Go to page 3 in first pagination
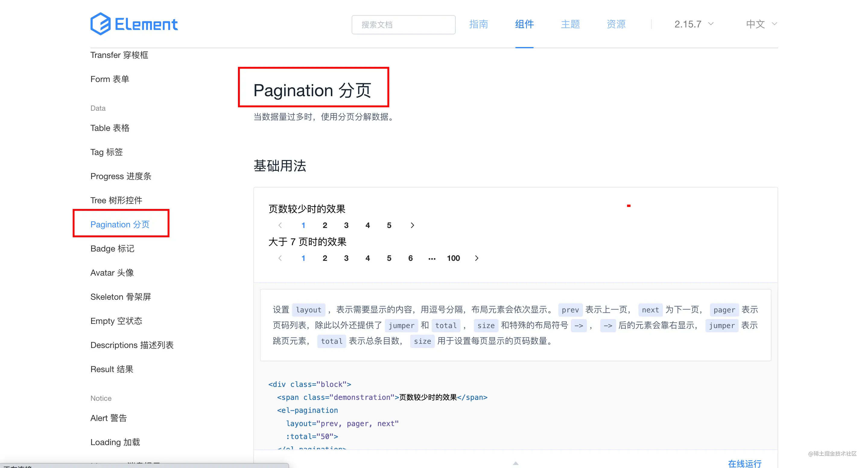Image resolution: width=868 pixels, height=468 pixels. 346,226
